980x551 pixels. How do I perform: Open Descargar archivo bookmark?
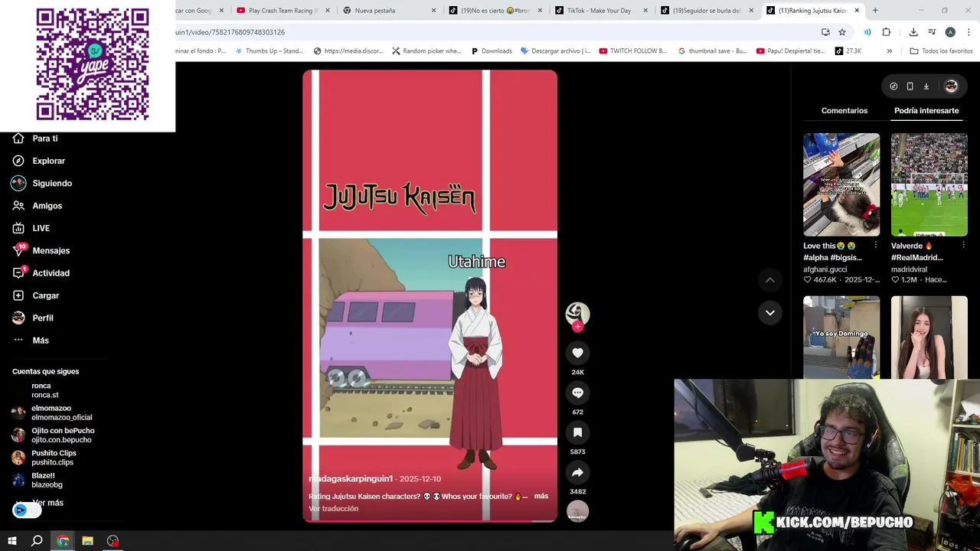555,51
